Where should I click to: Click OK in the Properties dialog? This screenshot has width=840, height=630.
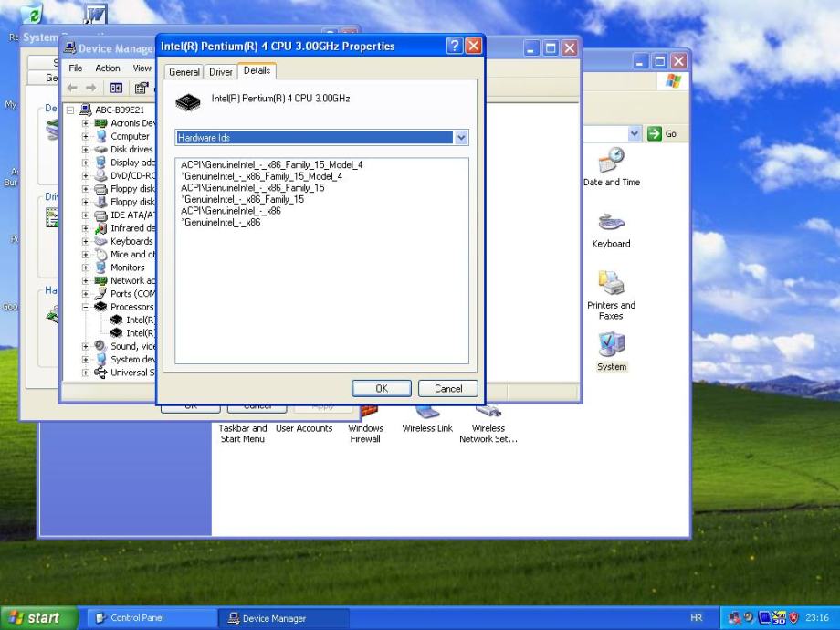[382, 388]
